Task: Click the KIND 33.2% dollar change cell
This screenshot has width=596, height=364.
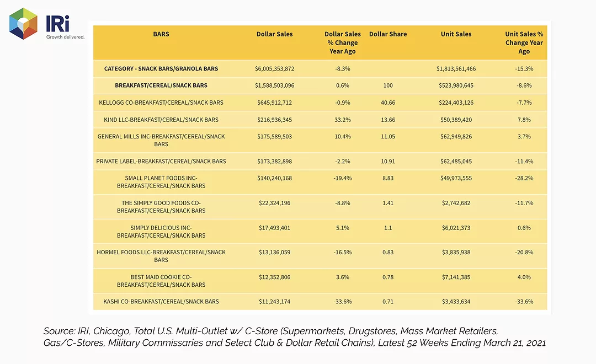Action: pyautogui.click(x=343, y=120)
